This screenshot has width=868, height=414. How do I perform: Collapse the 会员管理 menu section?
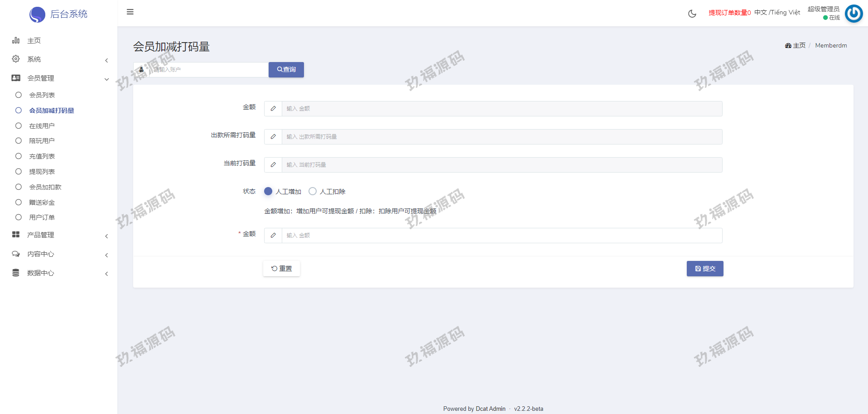pyautogui.click(x=106, y=79)
